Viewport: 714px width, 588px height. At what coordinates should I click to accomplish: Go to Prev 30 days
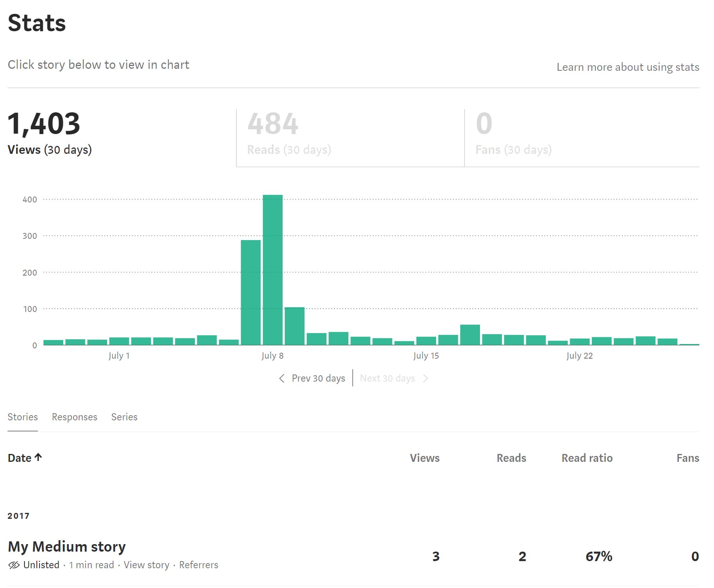(x=318, y=378)
